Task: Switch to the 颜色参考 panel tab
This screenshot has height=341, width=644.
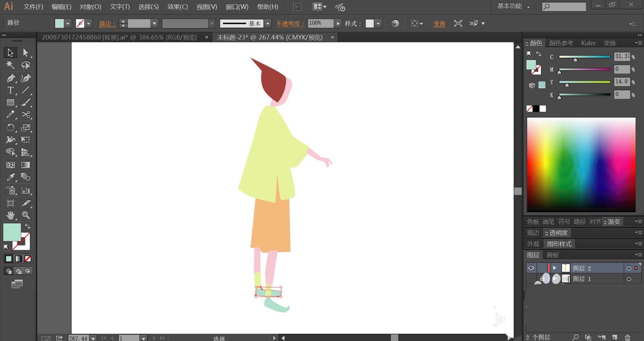Action: (x=561, y=43)
